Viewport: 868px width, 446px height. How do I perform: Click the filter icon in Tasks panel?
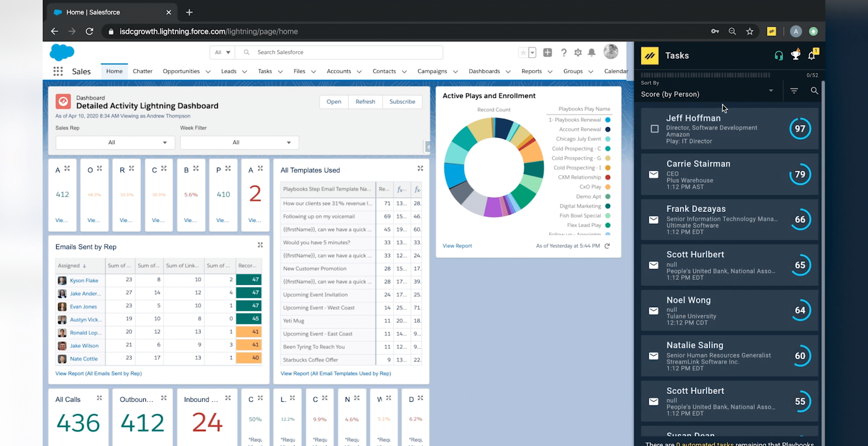[x=794, y=91]
